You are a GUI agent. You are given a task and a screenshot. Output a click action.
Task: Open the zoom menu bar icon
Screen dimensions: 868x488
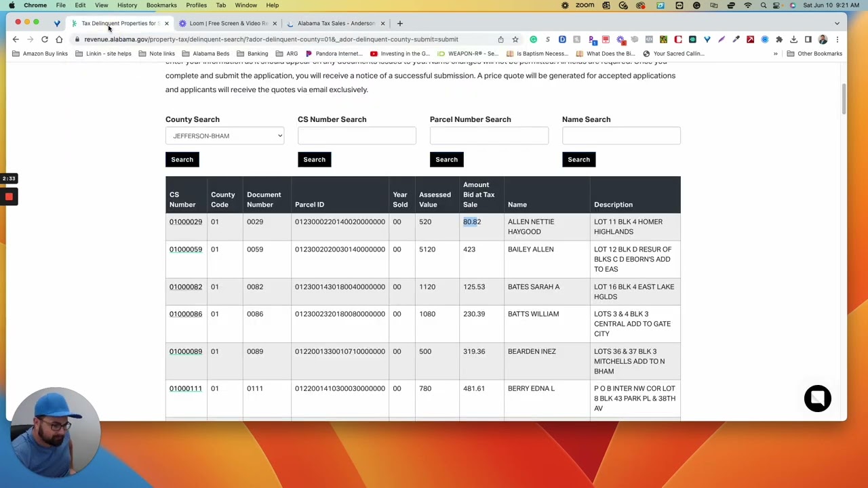click(585, 5)
